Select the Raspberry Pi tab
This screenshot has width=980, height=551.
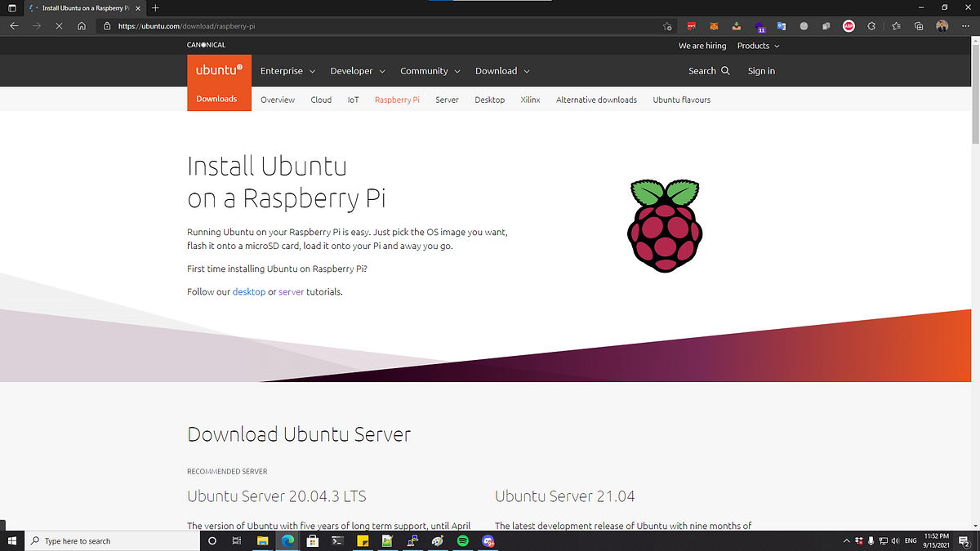click(397, 100)
